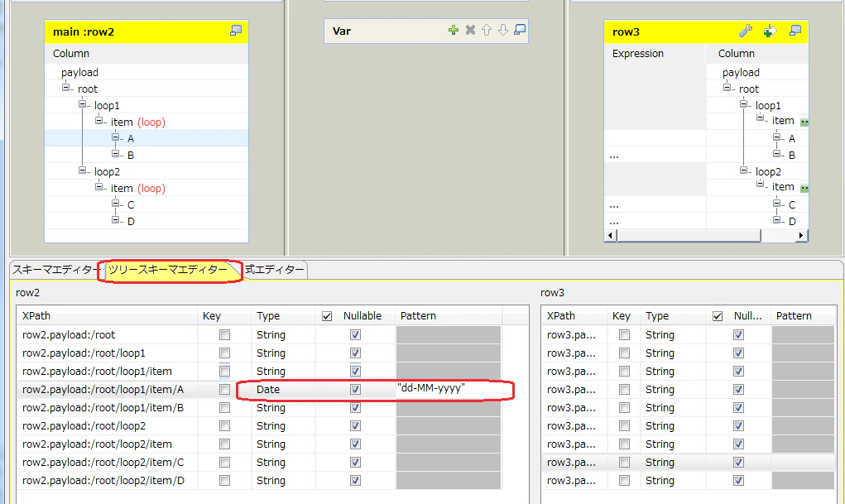The height and width of the screenshot is (504, 845).
Task: Uncheck Nullable for row2.payload:/root/loop2
Action: pyautogui.click(x=355, y=426)
